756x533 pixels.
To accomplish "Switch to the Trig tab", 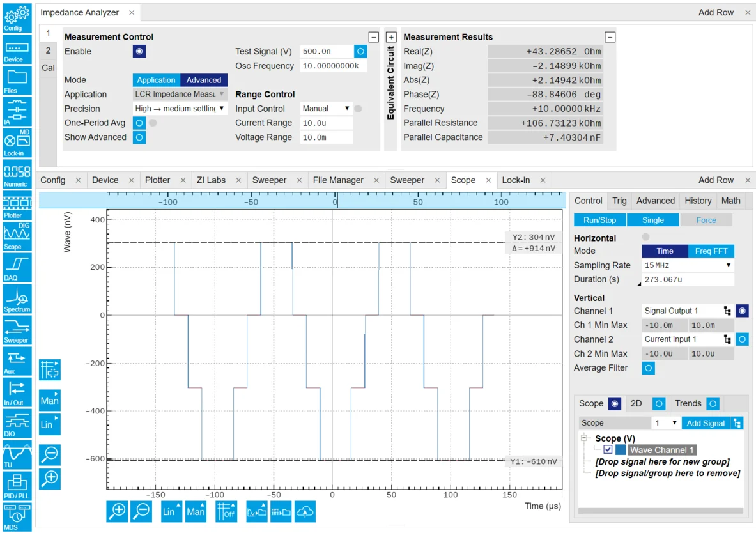I will [619, 201].
